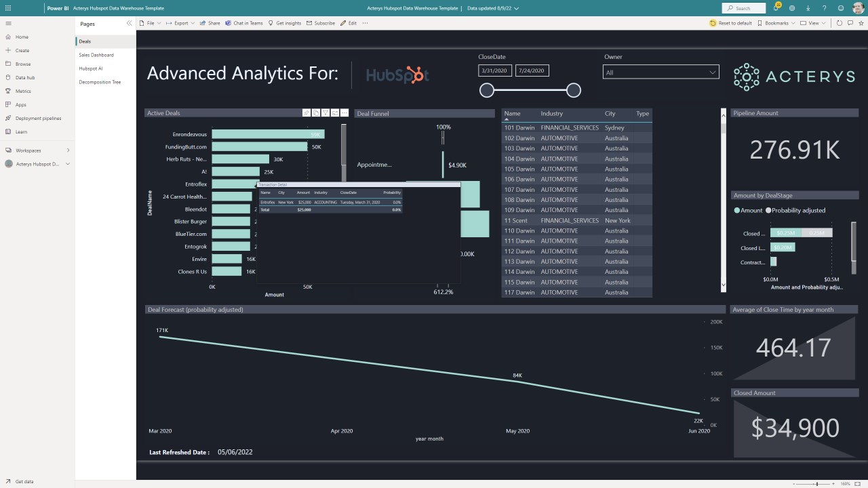Click Reset to default
Image resolution: width=868 pixels, height=488 pixels.
coord(731,23)
